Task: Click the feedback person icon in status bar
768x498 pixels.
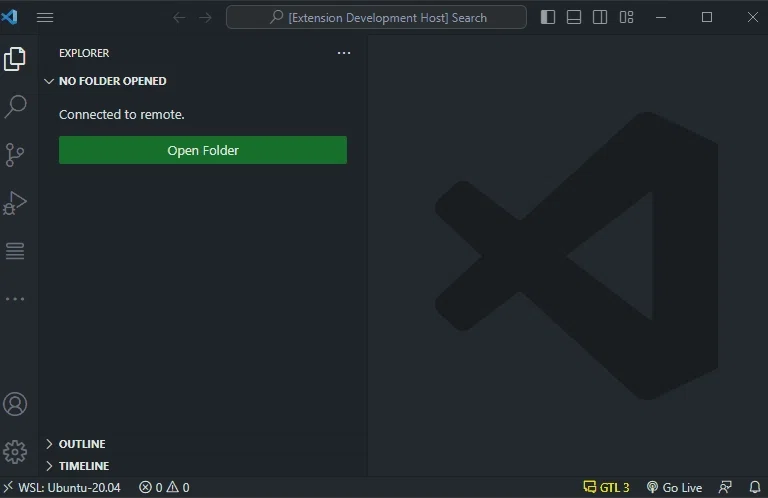Action: click(x=725, y=488)
